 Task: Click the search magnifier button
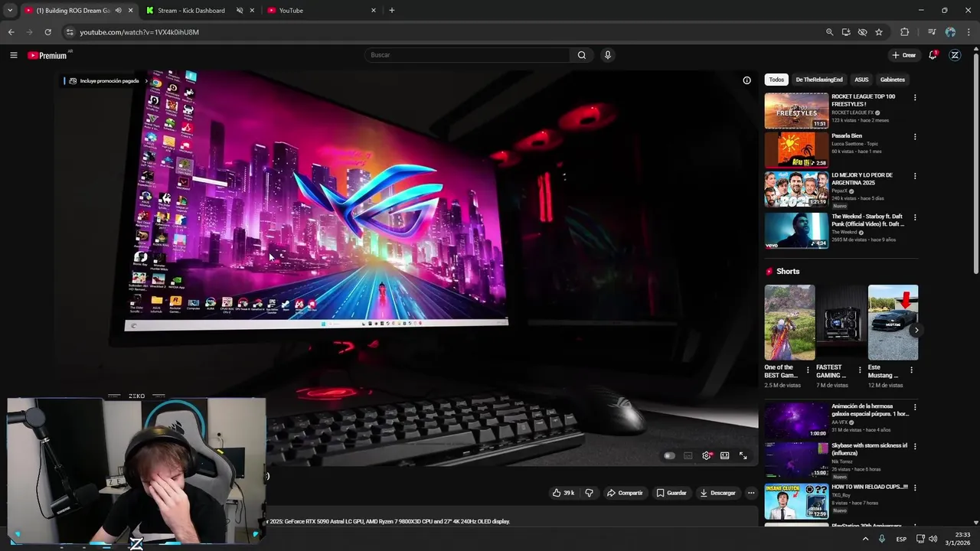click(x=582, y=55)
